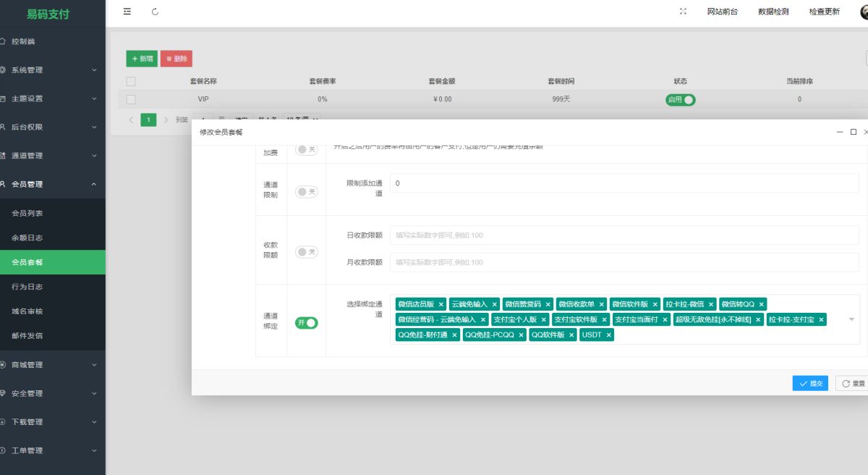Remove the 微信收款单 tag
Image resolution: width=868 pixels, height=475 pixels.
601,304
